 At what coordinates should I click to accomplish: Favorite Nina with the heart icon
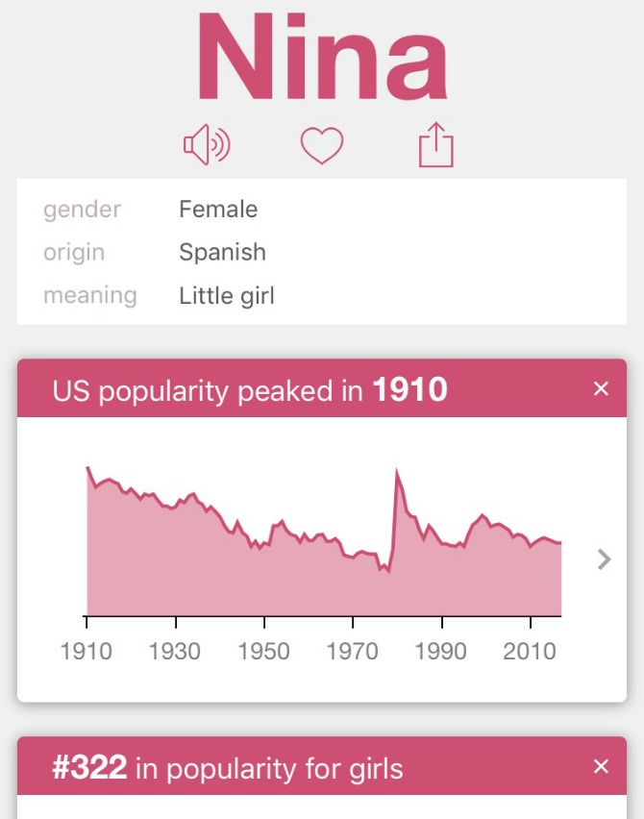point(322,145)
